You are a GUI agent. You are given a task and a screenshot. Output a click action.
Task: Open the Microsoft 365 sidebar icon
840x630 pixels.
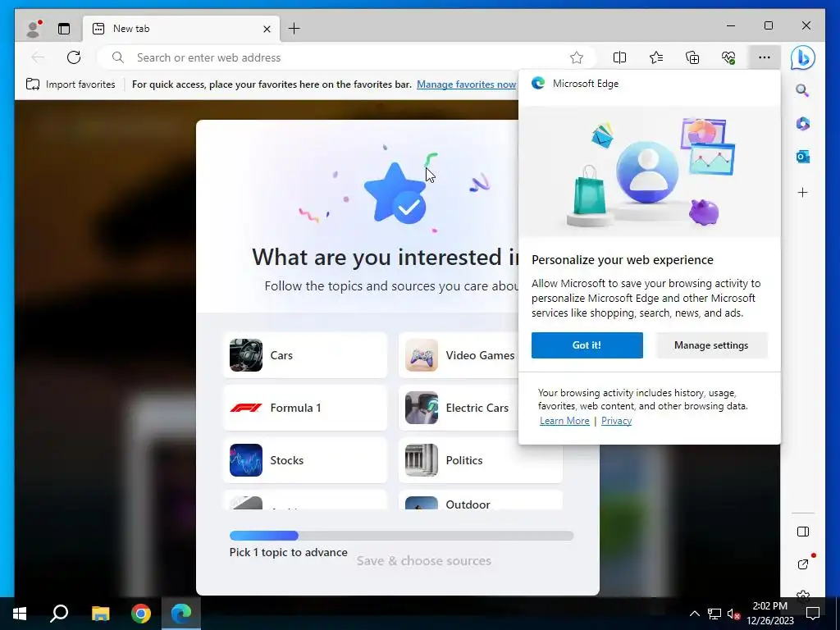(802, 124)
